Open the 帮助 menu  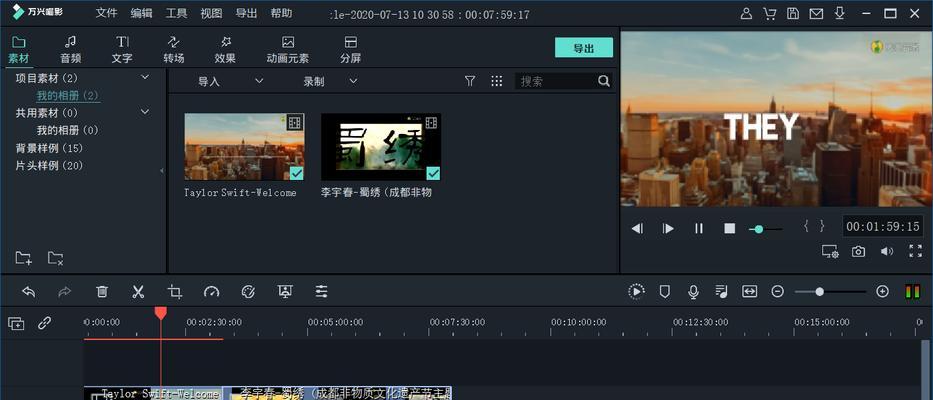pyautogui.click(x=281, y=13)
